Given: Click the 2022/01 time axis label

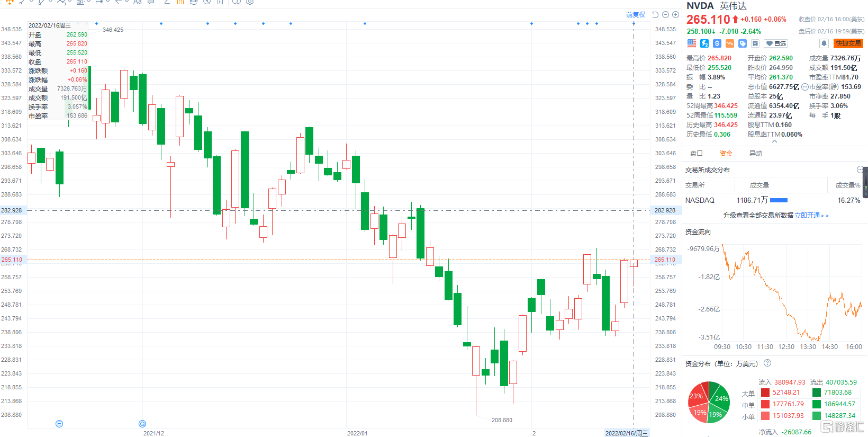Looking at the screenshot, I should [357, 433].
